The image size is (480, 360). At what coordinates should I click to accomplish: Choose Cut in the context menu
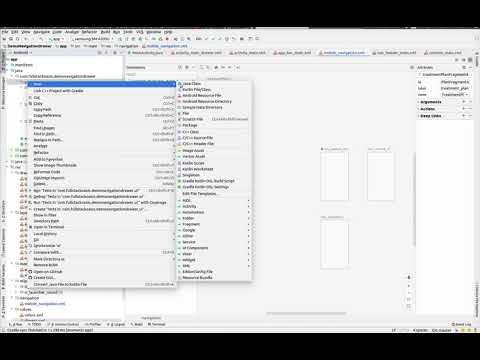coord(101,98)
